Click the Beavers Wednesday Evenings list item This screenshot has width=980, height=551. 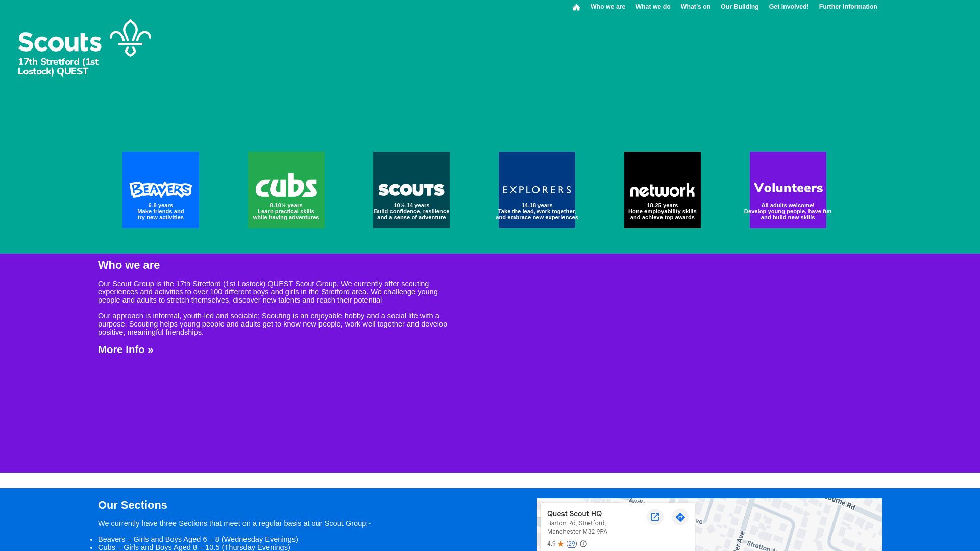[x=198, y=539]
